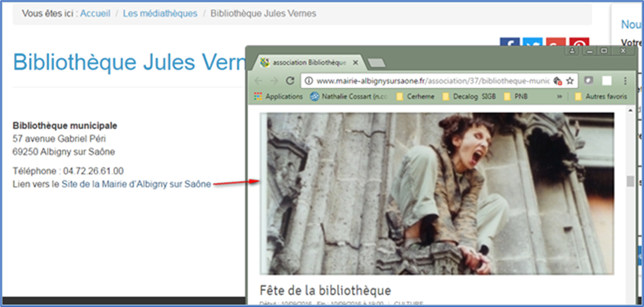Share page on Facebook

[509, 44]
